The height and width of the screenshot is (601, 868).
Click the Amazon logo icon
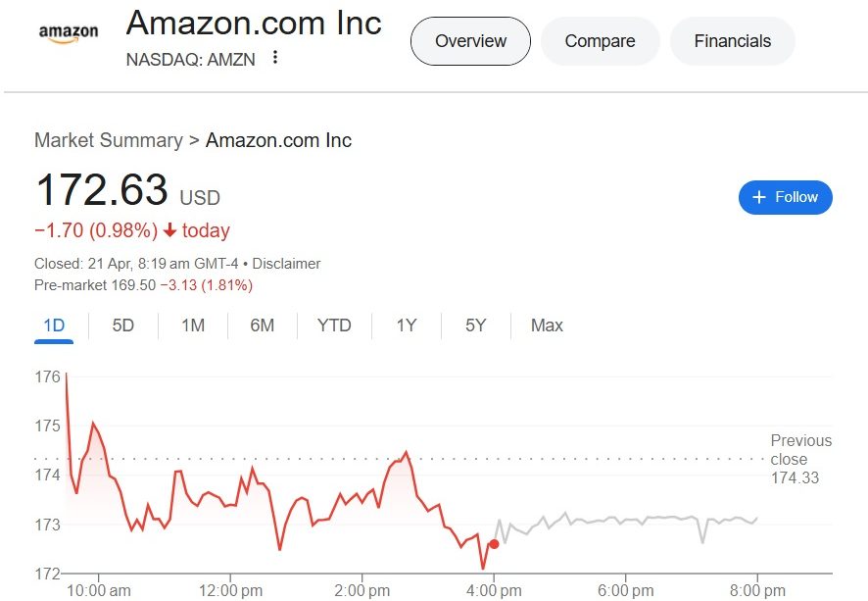click(x=69, y=33)
